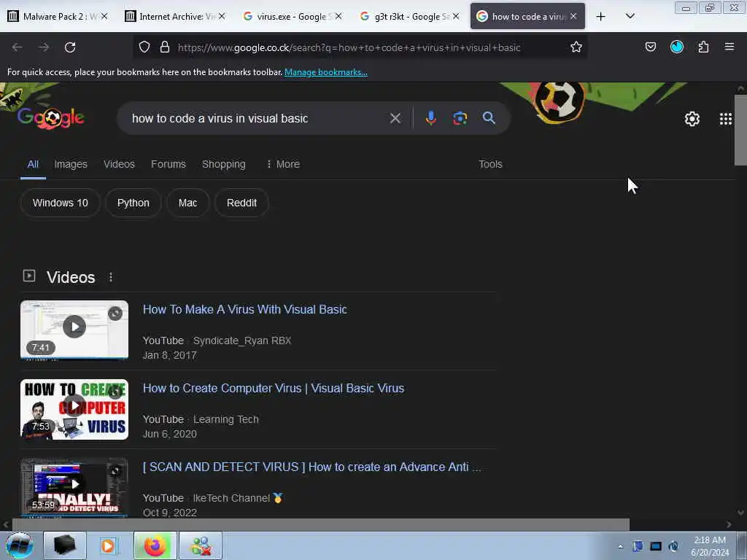The image size is (747, 560).
Task: Open Google apps grid
Action: tap(726, 119)
